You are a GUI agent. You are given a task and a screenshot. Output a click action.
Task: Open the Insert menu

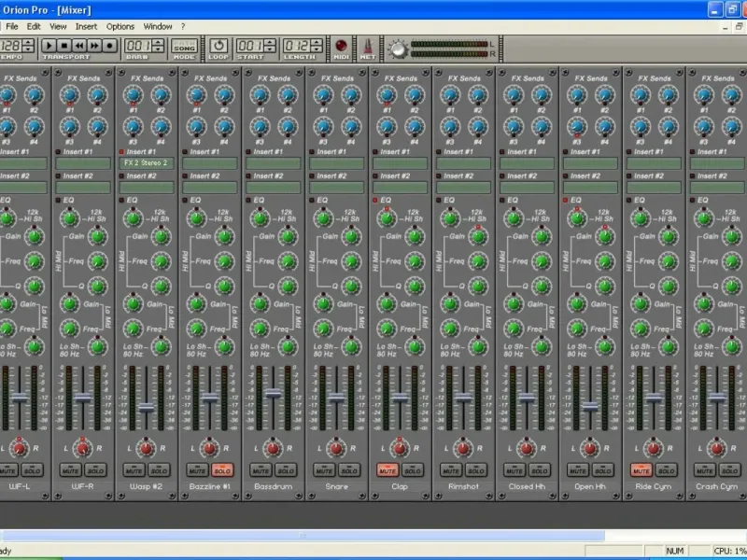click(x=86, y=26)
